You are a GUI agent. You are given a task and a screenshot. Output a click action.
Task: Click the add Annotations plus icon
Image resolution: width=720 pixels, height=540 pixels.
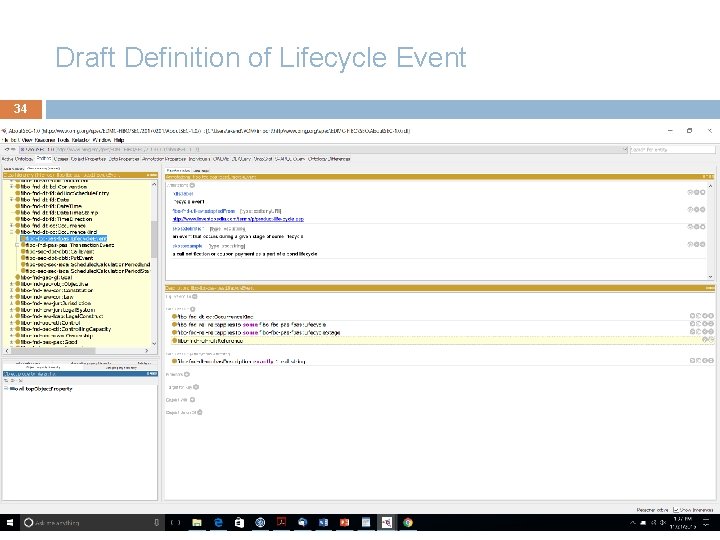point(192,186)
